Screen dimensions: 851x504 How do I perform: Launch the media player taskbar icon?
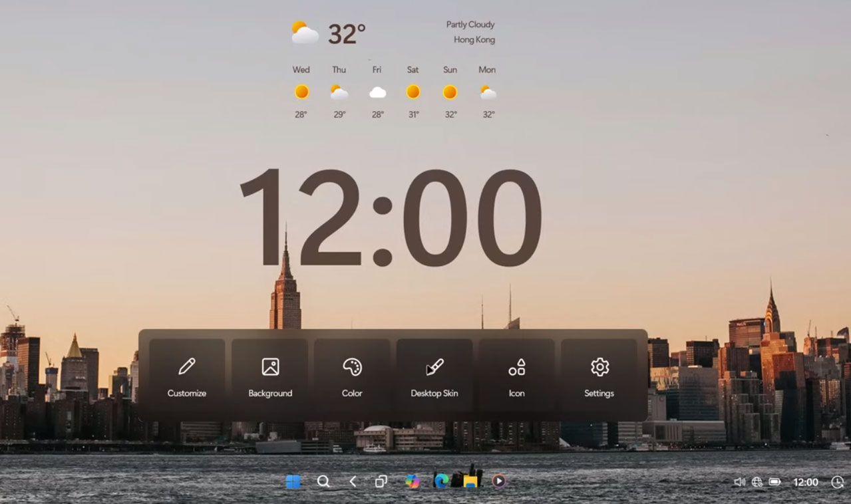(498, 482)
